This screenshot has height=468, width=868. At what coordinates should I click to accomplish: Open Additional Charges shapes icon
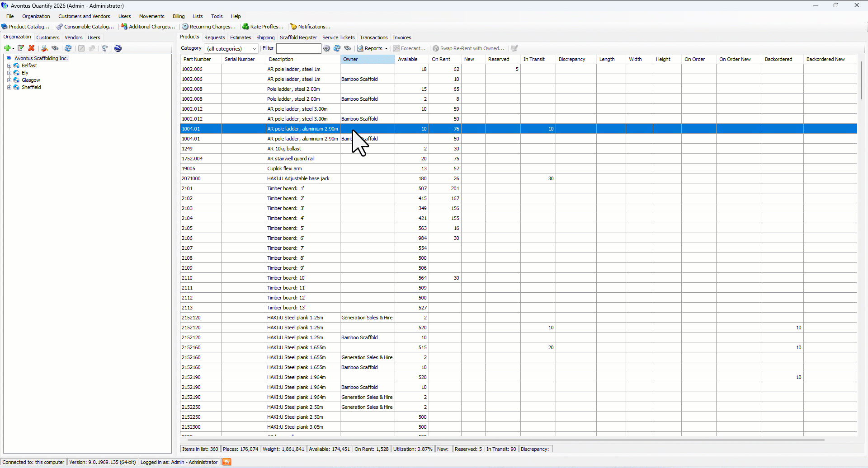click(124, 27)
